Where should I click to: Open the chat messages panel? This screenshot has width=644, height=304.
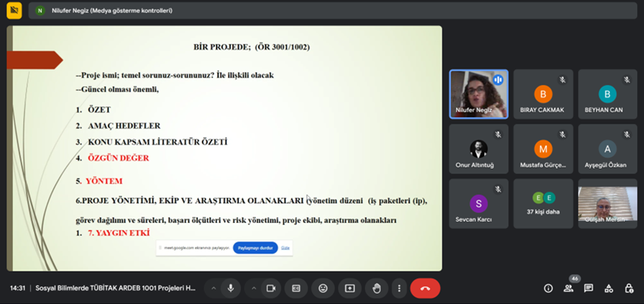(x=589, y=288)
